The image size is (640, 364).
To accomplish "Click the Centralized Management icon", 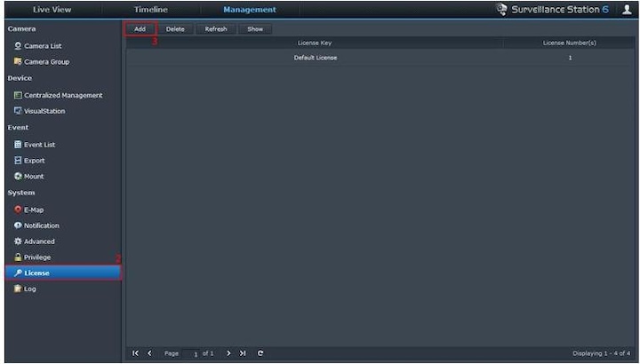I will (x=18, y=95).
